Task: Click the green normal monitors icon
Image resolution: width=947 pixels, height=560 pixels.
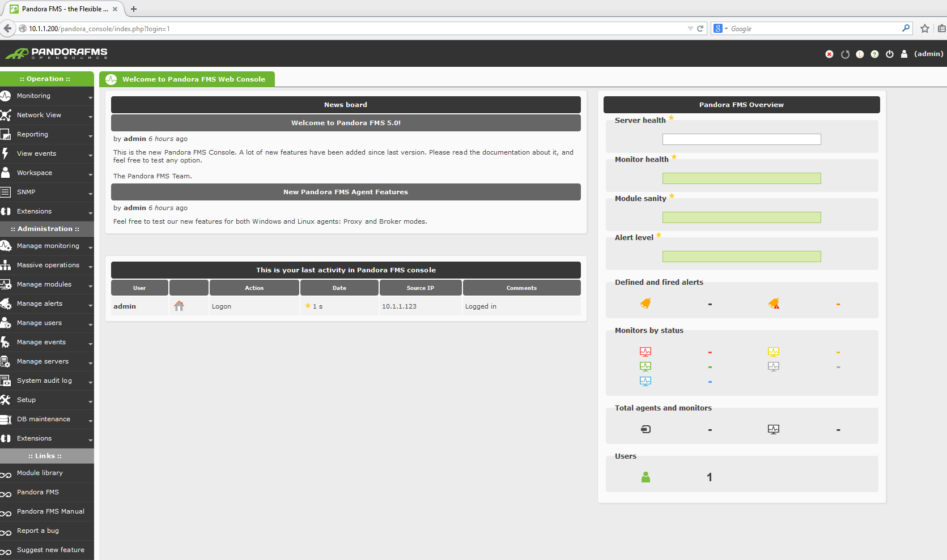Action: point(646,366)
